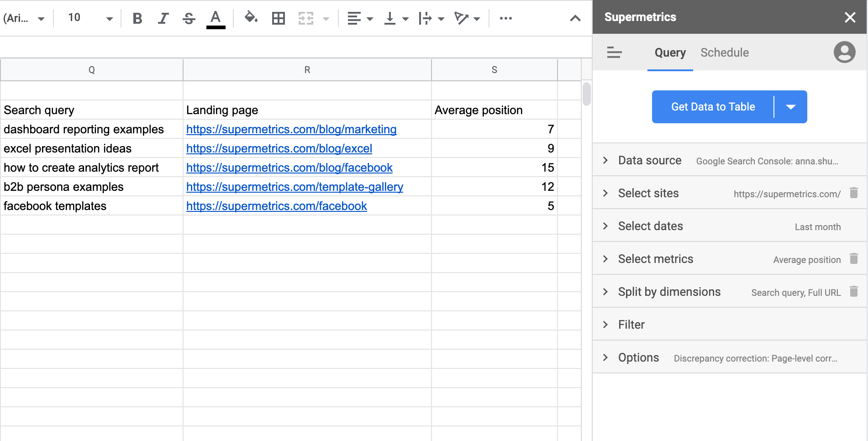Select the average position cell showing 15
The image size is (868, 441).
(x=494, y=168)
